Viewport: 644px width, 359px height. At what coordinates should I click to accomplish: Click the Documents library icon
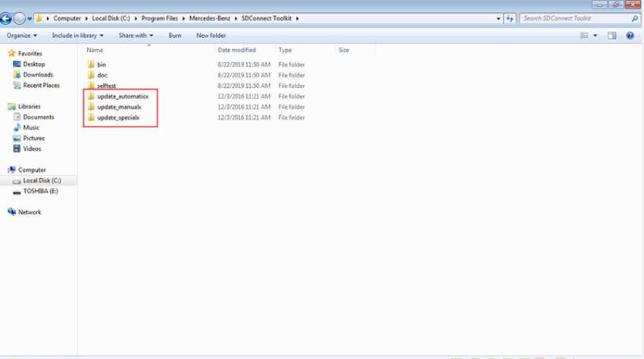coord(17,117)
